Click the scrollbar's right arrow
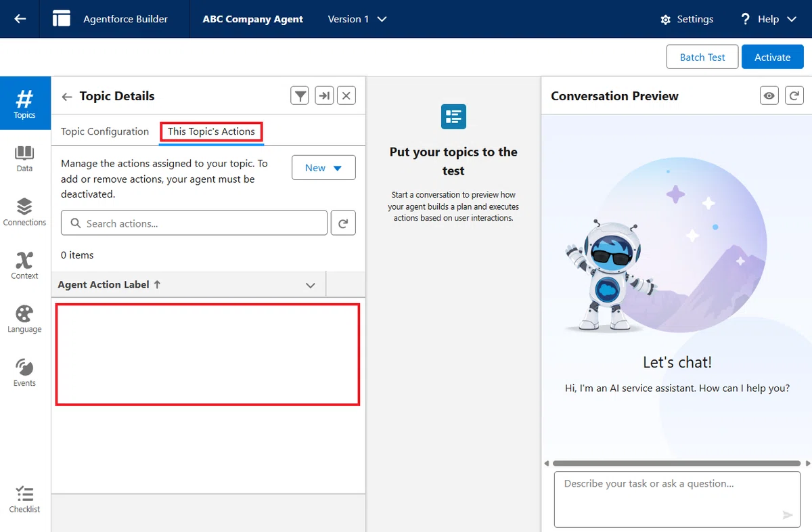The width and height of the screenshot is (812, 532). (808, 464)
